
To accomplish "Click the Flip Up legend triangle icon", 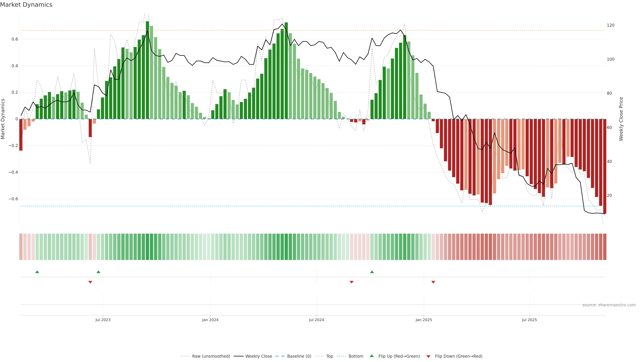I will click(372, 356).
